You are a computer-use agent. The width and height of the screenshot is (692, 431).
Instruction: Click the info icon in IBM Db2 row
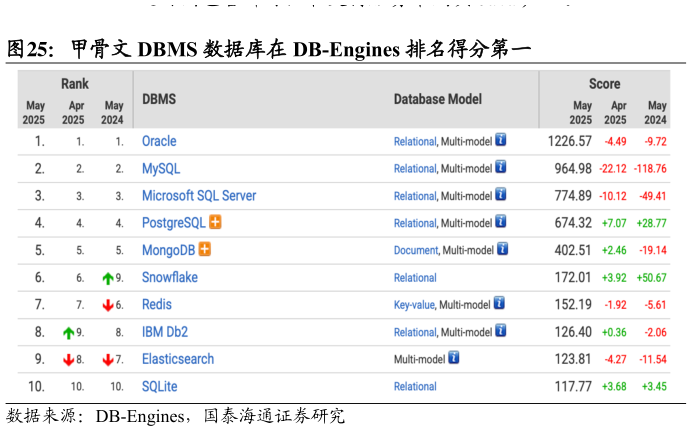point(500,330)
